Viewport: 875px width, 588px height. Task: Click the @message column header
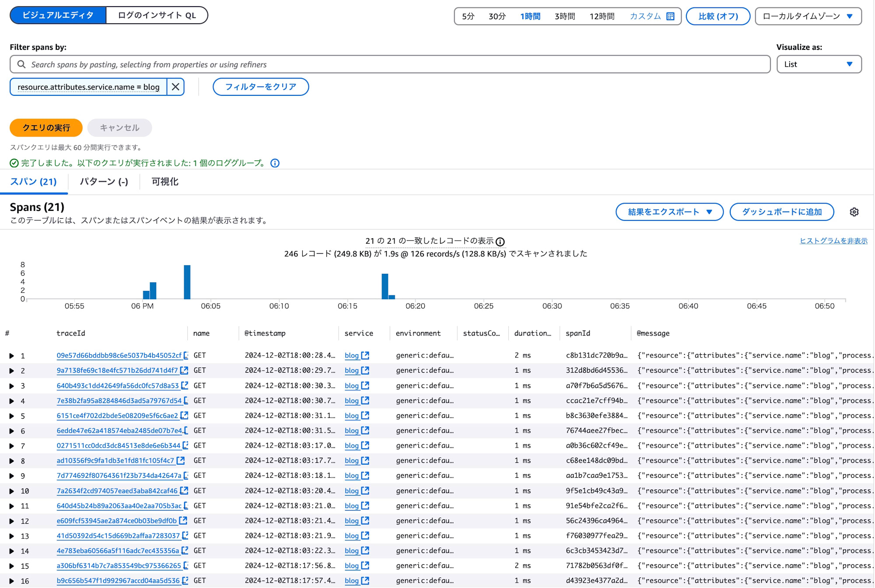pyautogui.click(x=653, y=333)
